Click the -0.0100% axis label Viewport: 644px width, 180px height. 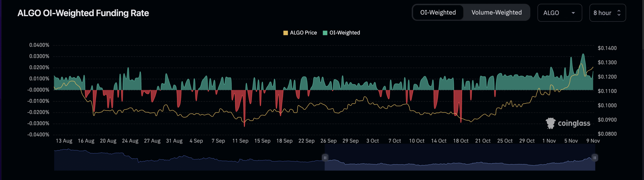pos(38,101)
